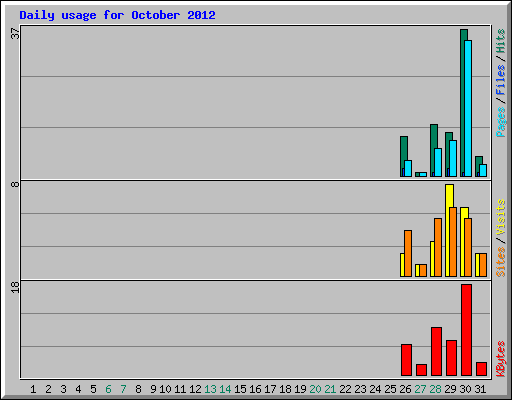This screenshot has height=400, width=512.
Task: Click day label 31 on the x-axis
Action: point(480,389)
